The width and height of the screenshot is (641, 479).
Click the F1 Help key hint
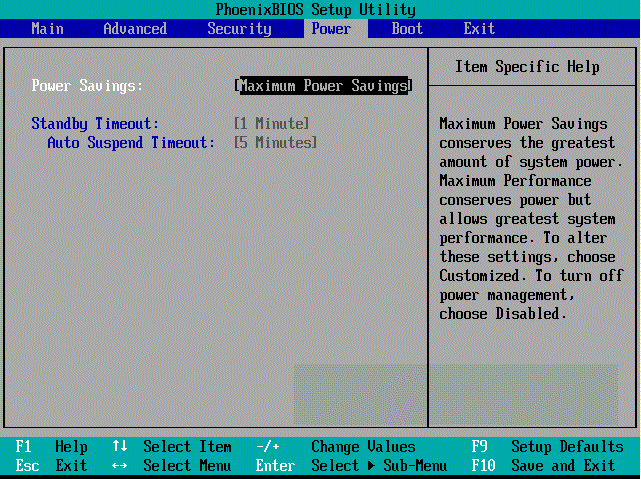[x=52, y=446]
